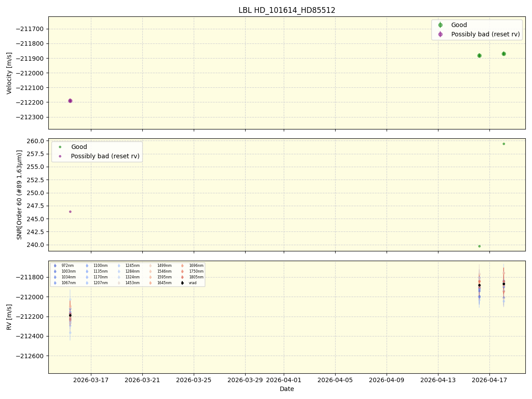The width and height of the screenshot is (532, 399).
Task: Select the 1750nm legend label
Action: click(x=196, y=271)
